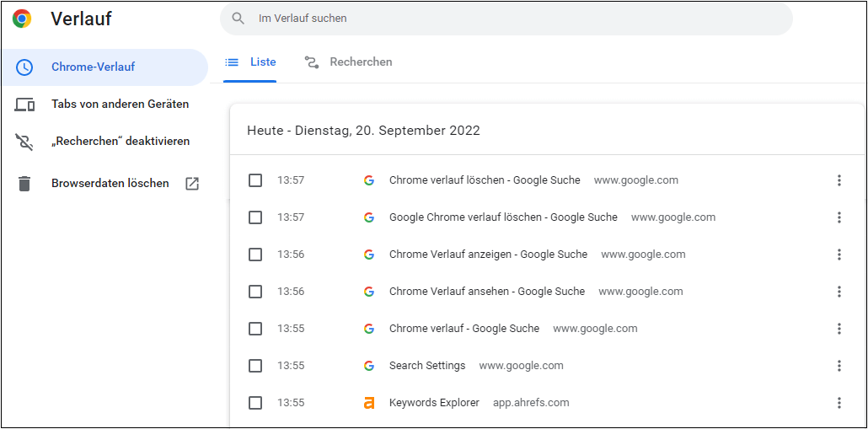Screen dimensions: 868x429
Task: Click external-link icon next to Browserdaten löschen
Action: [191, 184]
